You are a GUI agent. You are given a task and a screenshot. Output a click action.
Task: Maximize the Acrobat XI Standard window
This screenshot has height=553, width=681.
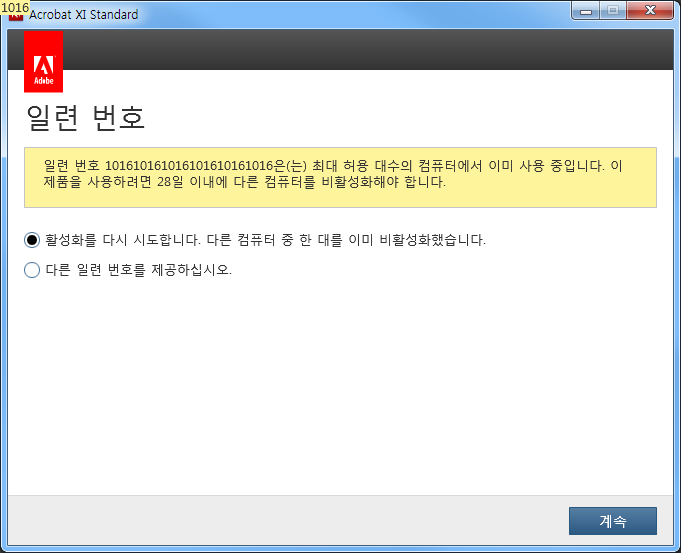613,10
